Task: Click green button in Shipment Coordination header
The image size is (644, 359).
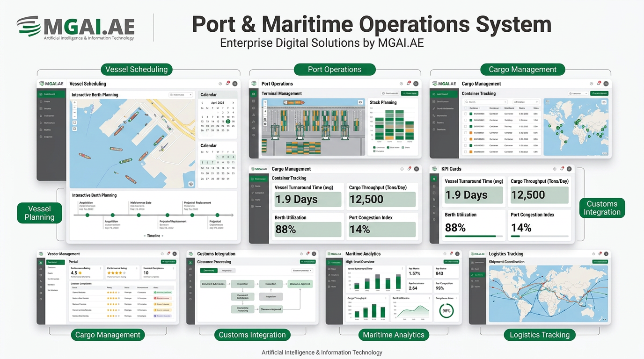Action: click(x=600, y=262)
